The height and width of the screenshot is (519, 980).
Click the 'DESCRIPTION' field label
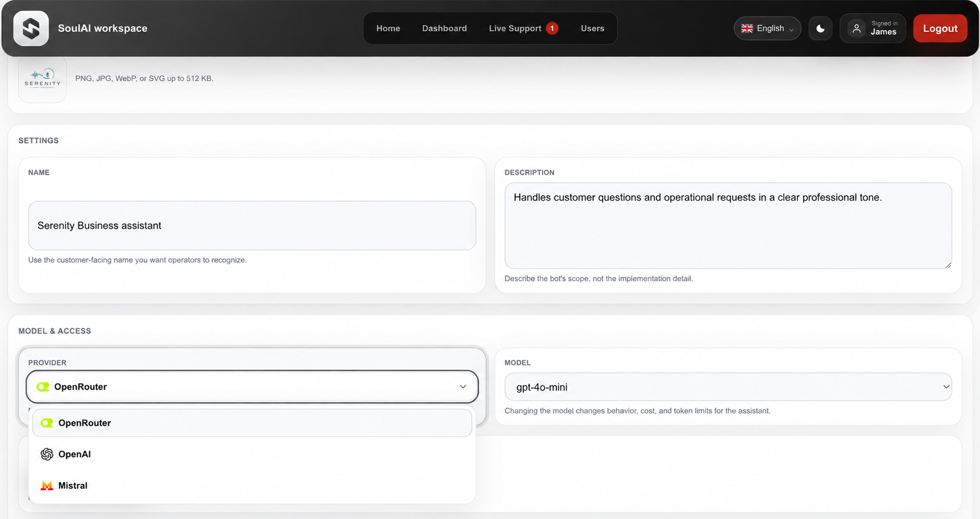[530, 173]
